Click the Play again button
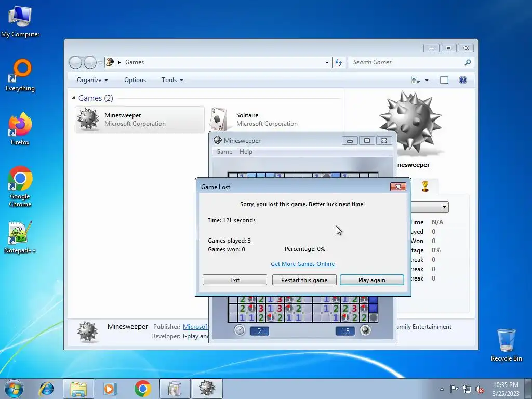 pos(372,280)
